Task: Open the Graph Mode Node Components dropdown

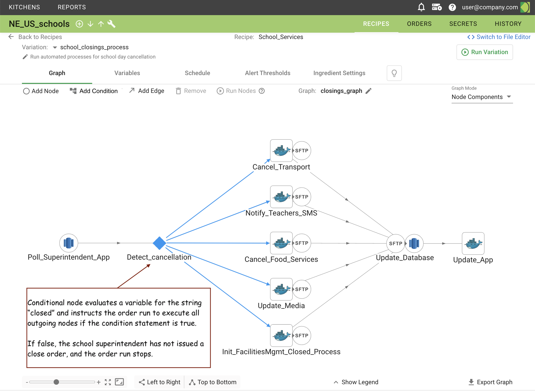Action: point(482,97)
